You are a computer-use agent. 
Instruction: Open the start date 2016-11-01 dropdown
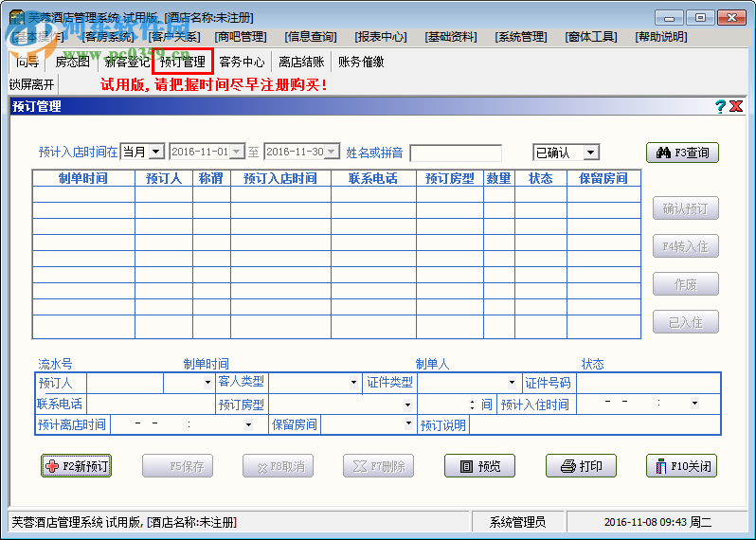pyautogui.click(x=236, y=152)
